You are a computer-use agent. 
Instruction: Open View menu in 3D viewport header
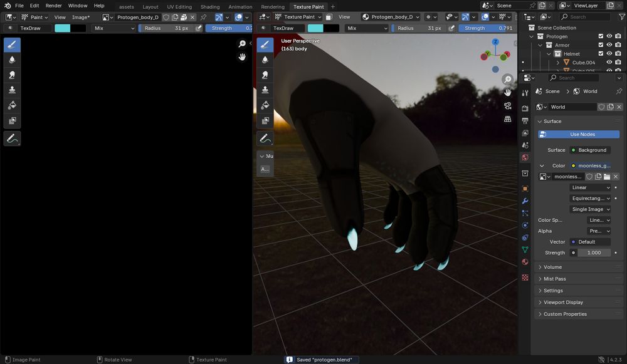pos(344,17)
